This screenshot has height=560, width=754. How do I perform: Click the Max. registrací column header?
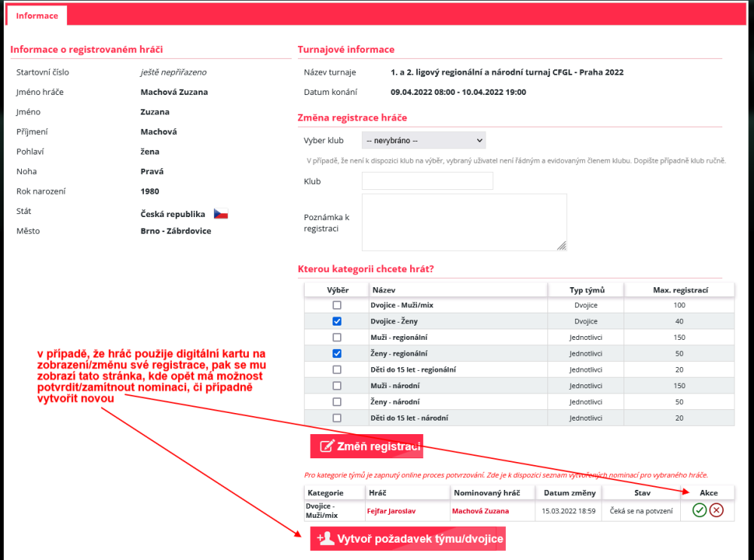point(680,290)
